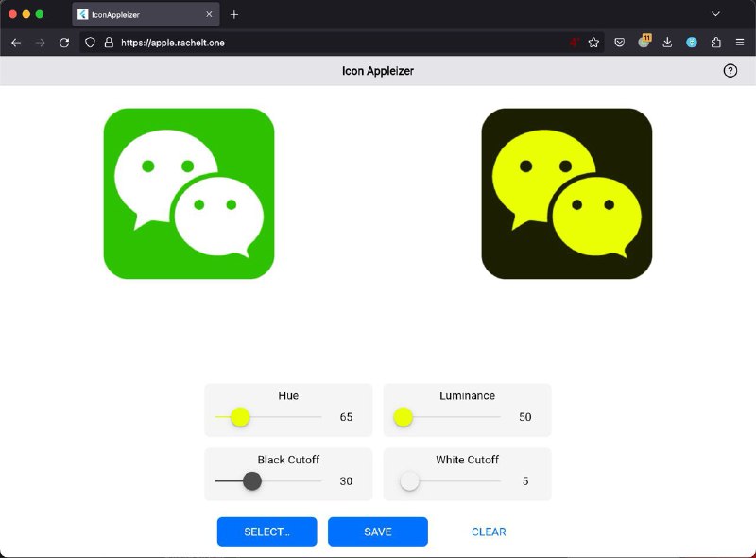Navigate back with the arrow
The height and width of the screenshot is (558, 756).
click(15, 42)
